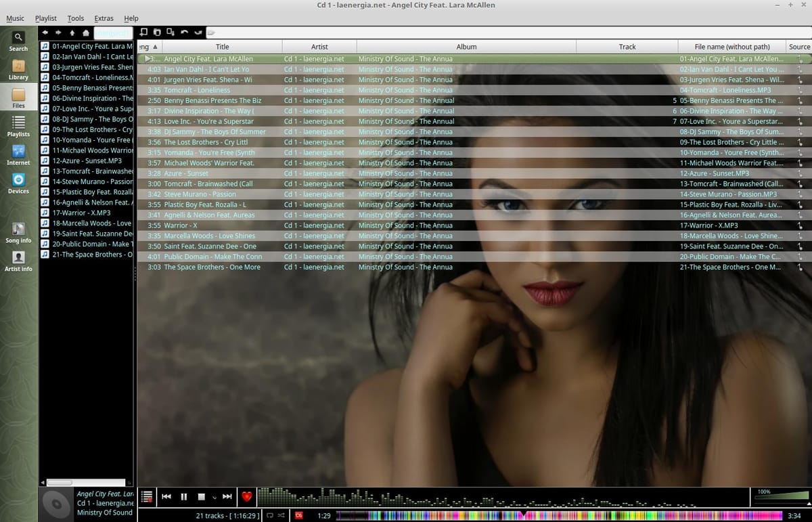Go back in file browser

coord(45,32)
